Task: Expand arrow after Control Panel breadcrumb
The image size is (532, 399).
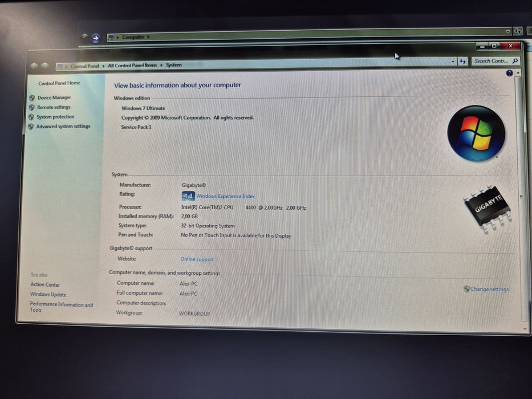Action: pos(103,66)
